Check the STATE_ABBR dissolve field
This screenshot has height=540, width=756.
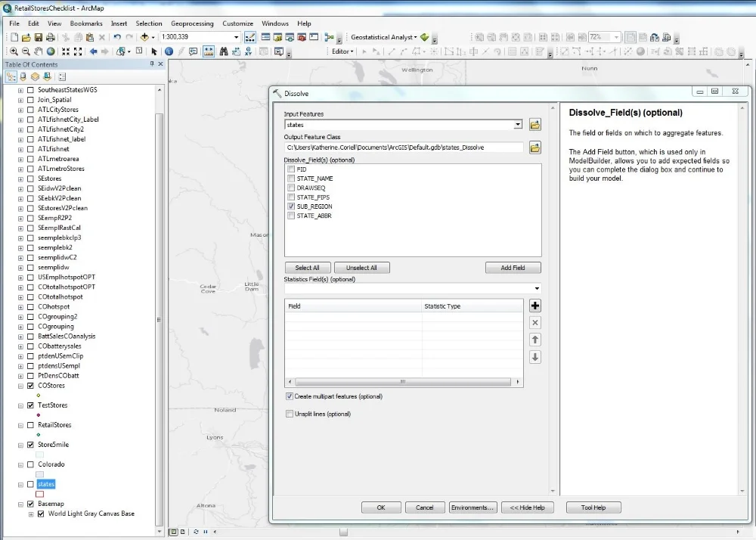(x=291, y=216)
